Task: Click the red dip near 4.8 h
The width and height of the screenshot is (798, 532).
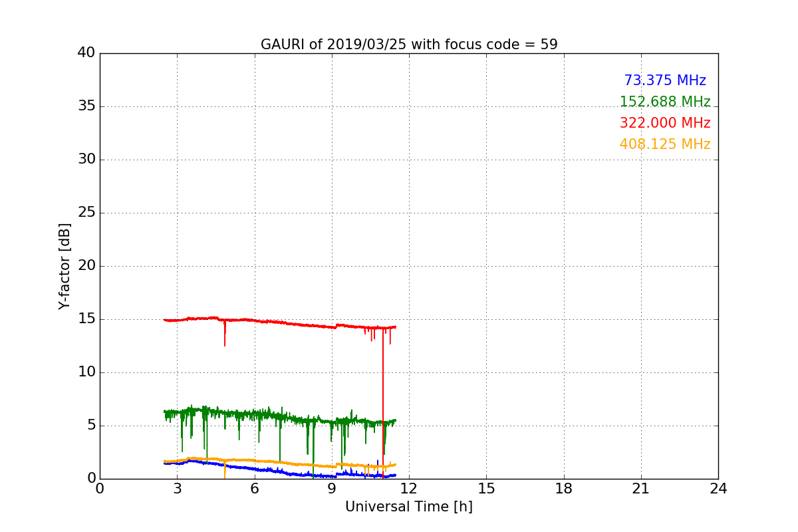Action: coord(225,332)
